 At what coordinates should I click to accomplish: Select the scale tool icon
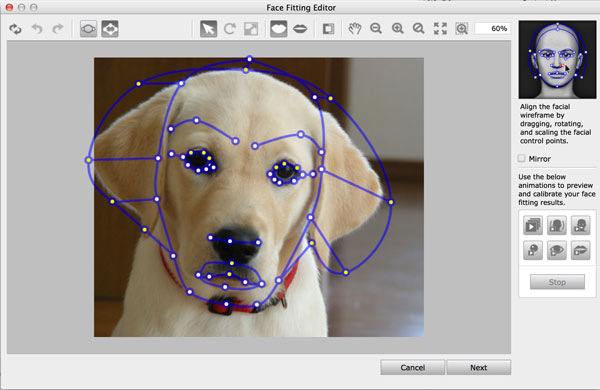pos(251,29)
